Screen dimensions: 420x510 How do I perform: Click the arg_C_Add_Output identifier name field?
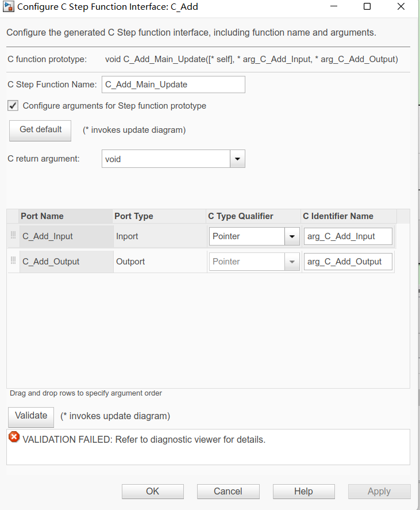tap(348, 262)
